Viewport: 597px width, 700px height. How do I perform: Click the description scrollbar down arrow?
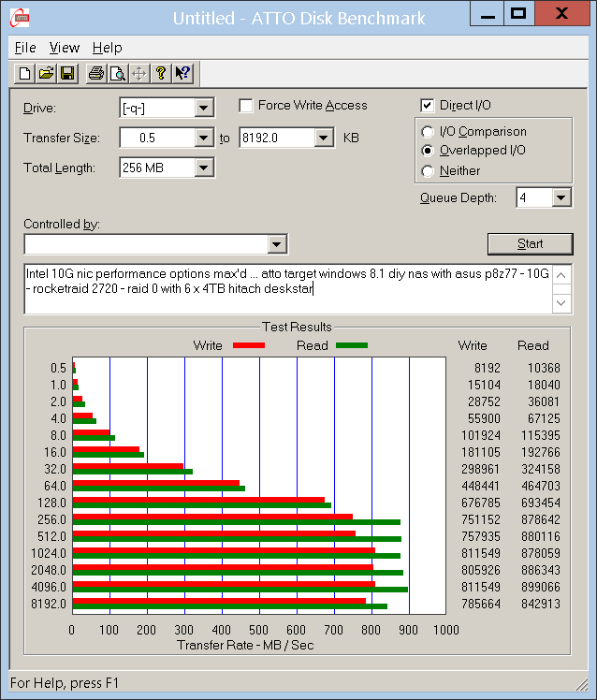pyautogui.click(x=561, y=303)
